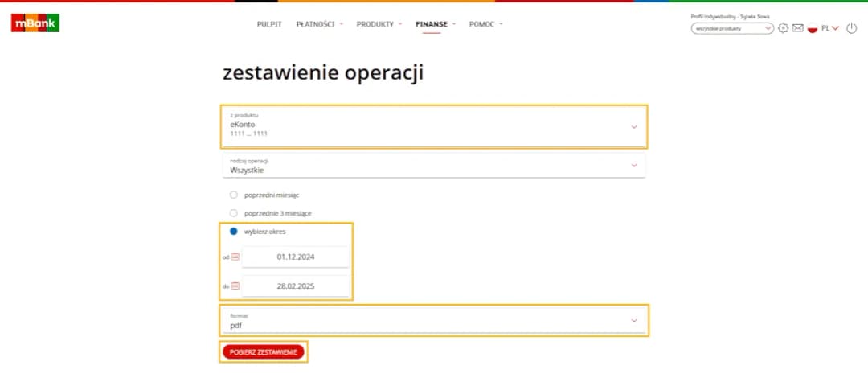Log out with power icon

(851, 28)
